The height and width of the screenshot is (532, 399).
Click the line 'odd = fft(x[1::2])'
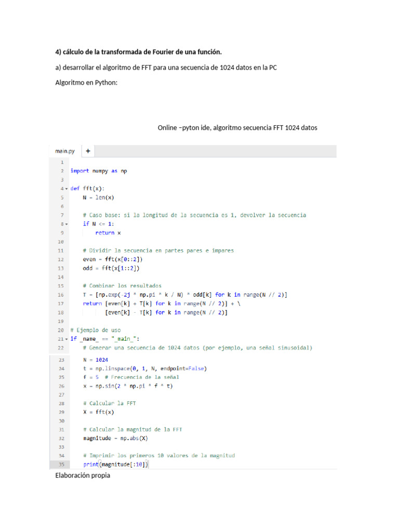pos(111,268)
